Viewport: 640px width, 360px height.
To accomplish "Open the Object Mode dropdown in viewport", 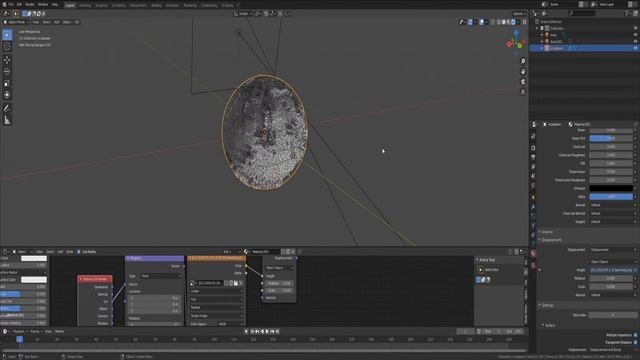I will (16, 22).
